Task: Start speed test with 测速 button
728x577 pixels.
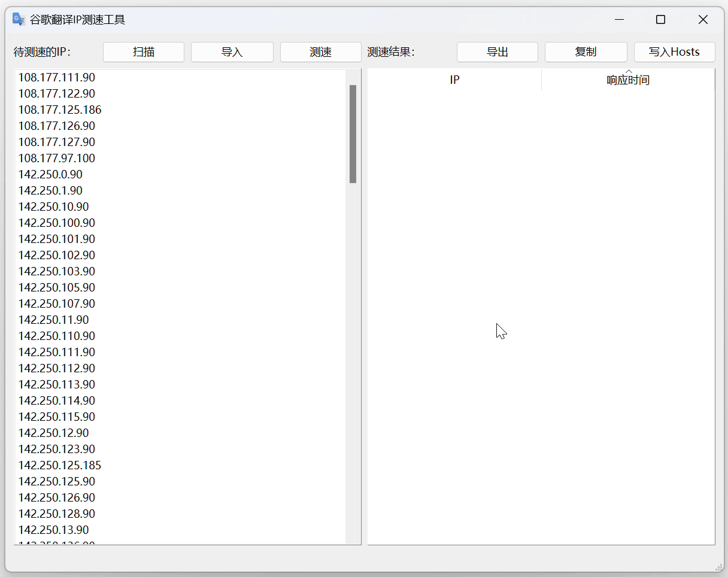Action: pos(320,52)
